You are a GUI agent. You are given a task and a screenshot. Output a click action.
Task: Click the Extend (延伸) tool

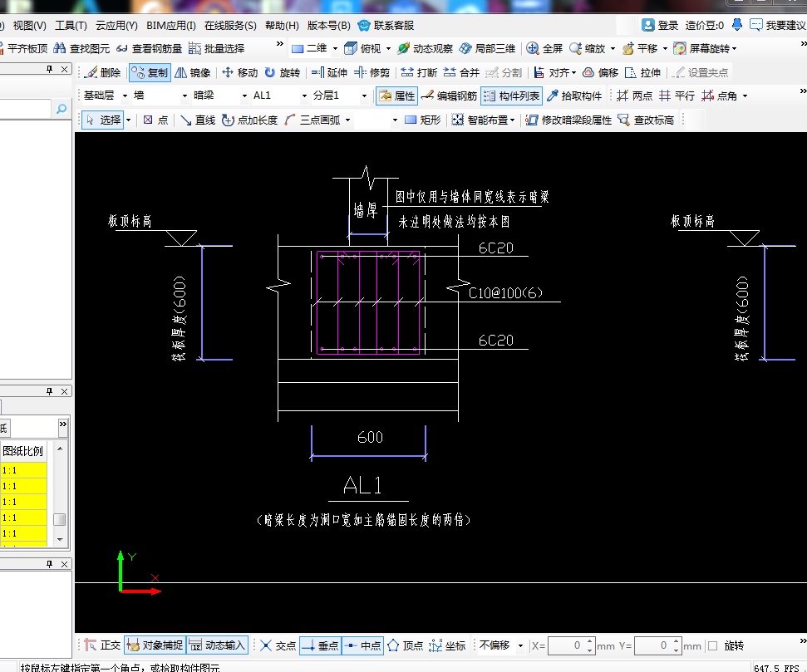pos(329,72)
